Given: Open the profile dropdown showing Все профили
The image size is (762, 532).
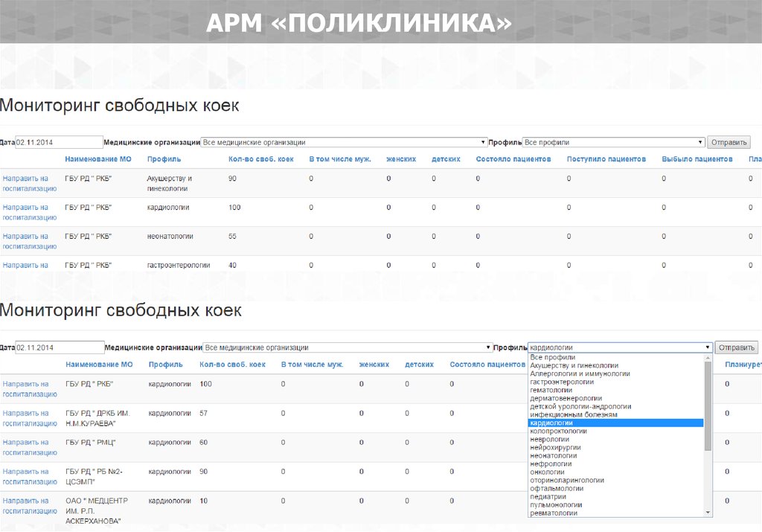Looking at the screenshot, I should click(x=614, y=142).
